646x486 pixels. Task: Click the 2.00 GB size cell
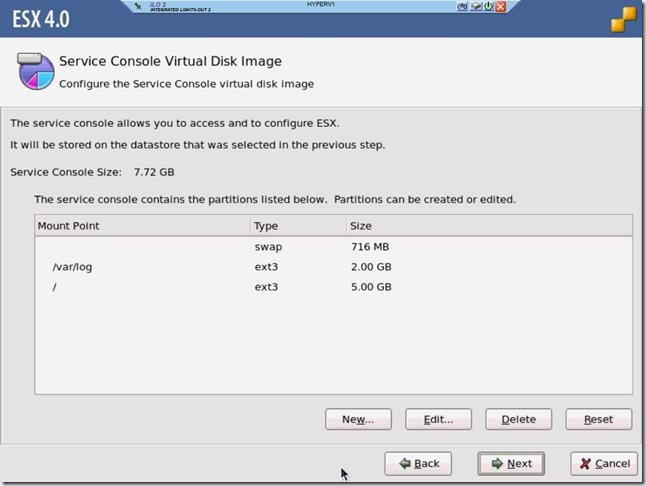pyautogui.click(x=371, y=267)
